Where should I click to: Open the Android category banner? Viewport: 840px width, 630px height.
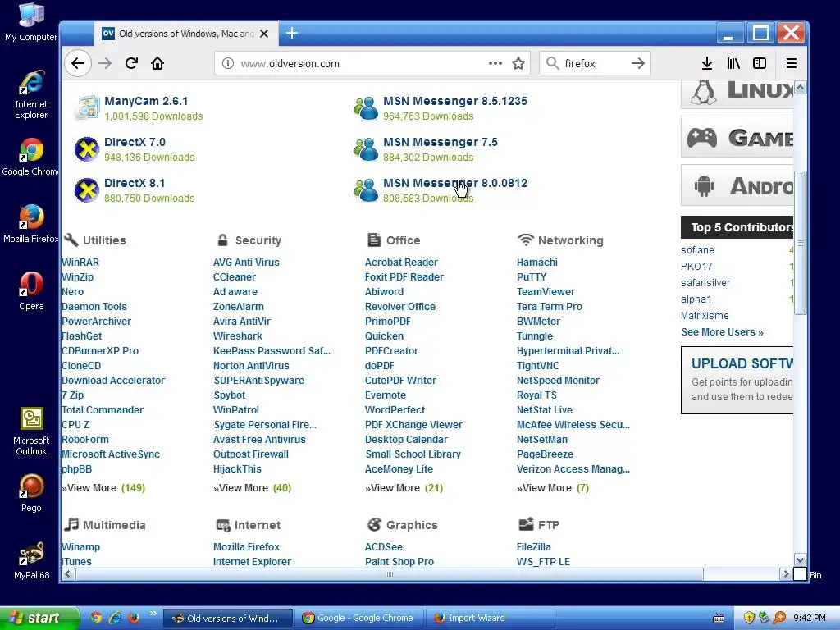coord(737,185)
